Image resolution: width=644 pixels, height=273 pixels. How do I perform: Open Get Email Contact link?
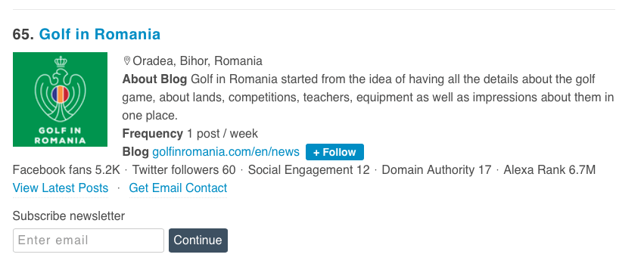coord(178,188)
